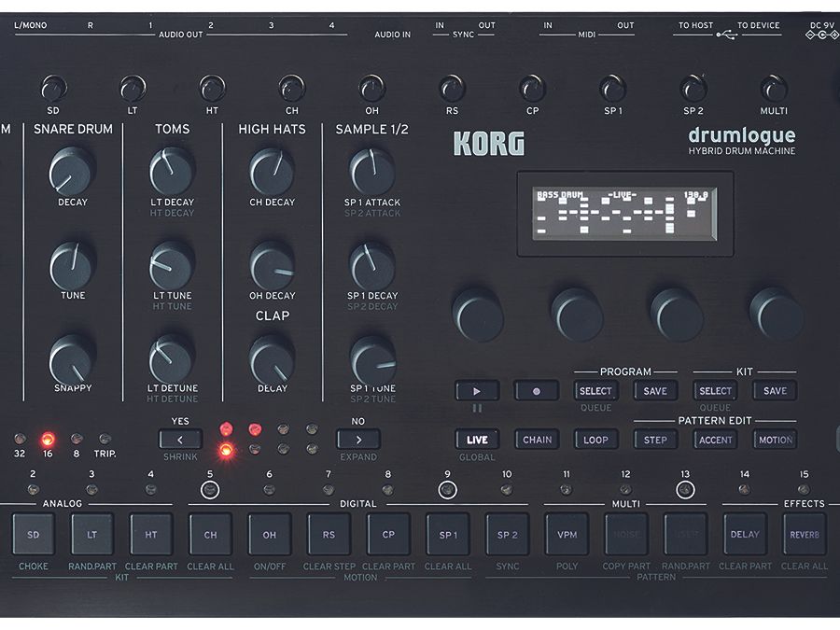
Task: Grab the CLAP DECAY knob
Action: tap(272, 360)
